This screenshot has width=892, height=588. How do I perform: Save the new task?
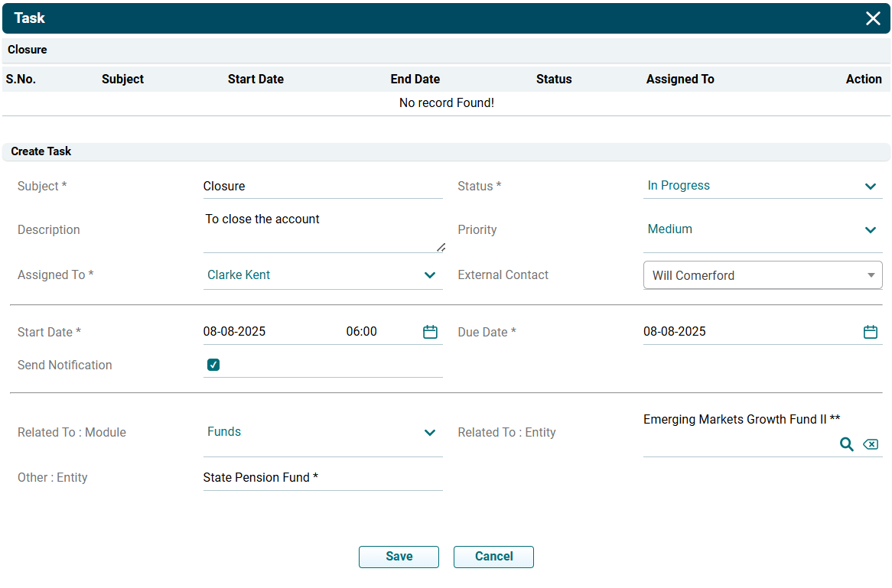(x=399, y=557)
